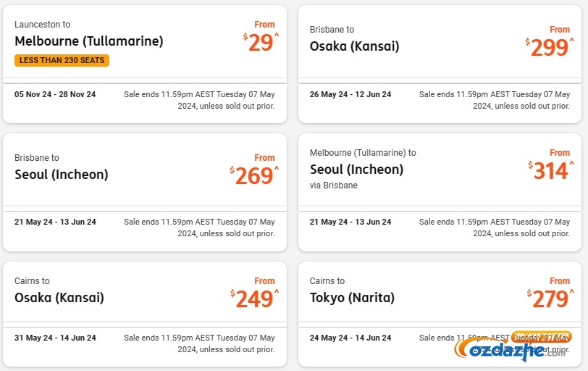Open the Brisbane to Seoul (Incheon) deal
The image size is (588, 371).
tap(145, 193)
